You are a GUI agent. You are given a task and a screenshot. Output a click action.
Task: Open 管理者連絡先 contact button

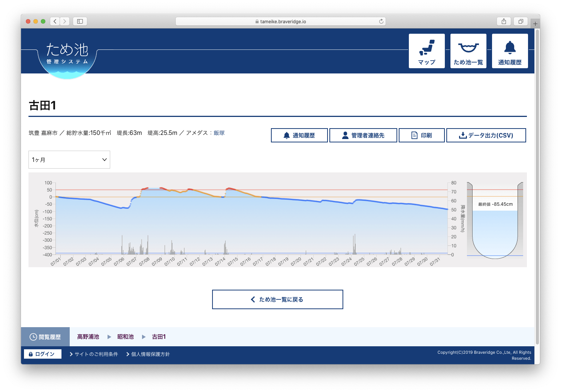[363, 135]
